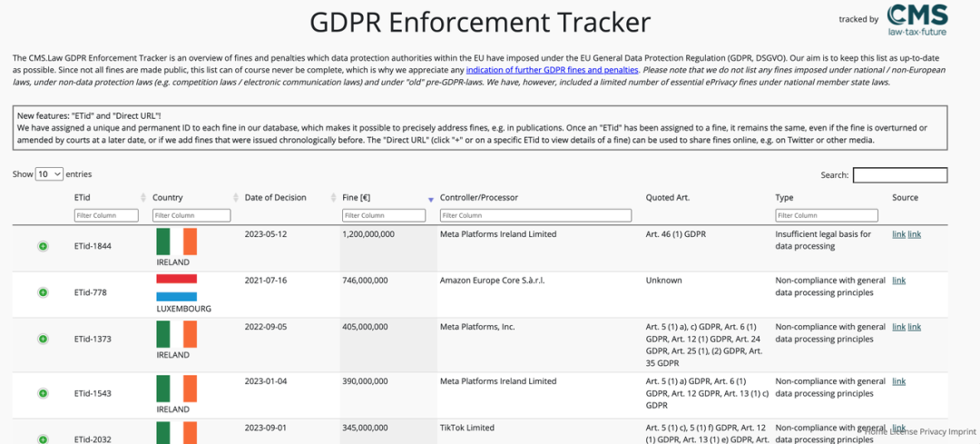
Task: Click the Meta Platforms, Inc. controller cell
Action: coord(477,327)
